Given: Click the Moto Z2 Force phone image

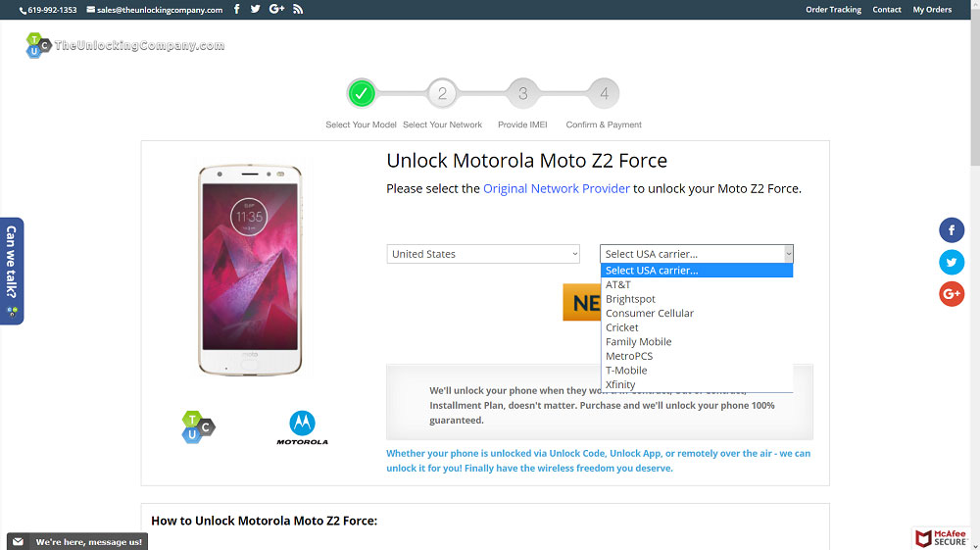Looking at the screenshot, I should point(250,270).
